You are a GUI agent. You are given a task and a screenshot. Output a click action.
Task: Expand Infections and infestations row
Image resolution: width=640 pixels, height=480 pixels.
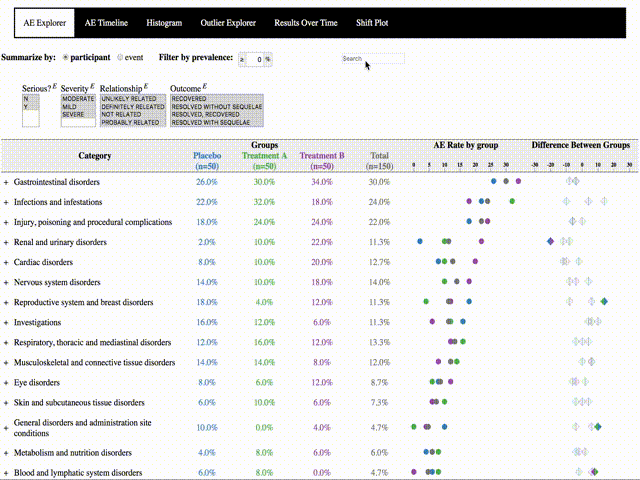[x=6, y=202]
